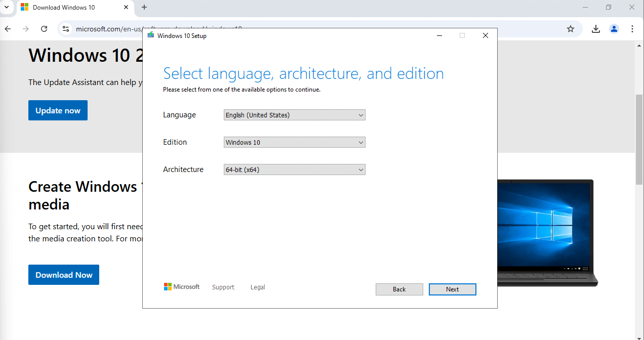644x340 pixels.
Task: Open Chrome three-dot menu
Action: [632, 29]
